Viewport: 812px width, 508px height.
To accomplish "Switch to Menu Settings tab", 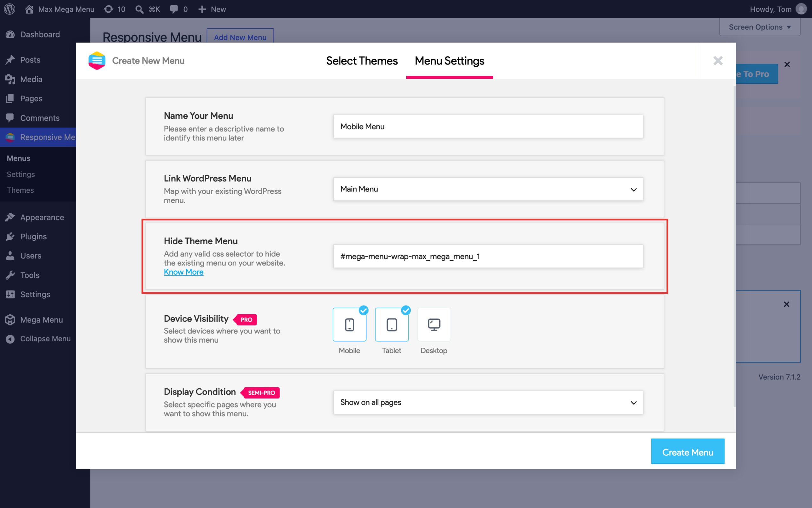I will click(x=449, y=61).
